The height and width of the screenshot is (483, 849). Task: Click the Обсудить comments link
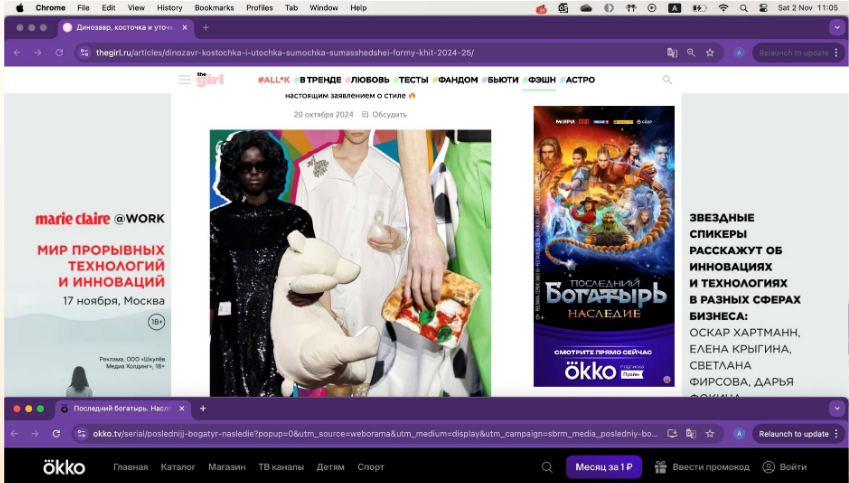[x=384, y=114]
